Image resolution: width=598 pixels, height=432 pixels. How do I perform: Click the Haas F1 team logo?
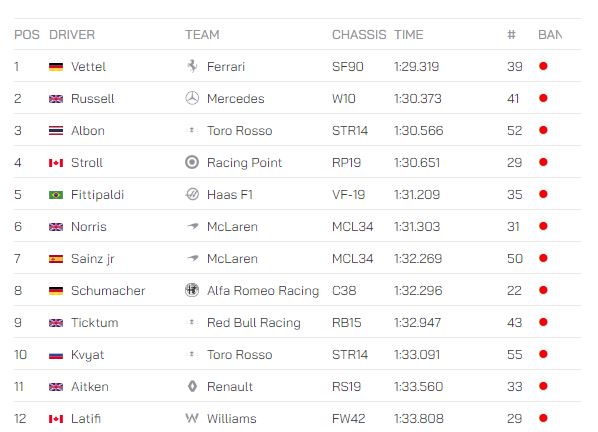[192, 194]
